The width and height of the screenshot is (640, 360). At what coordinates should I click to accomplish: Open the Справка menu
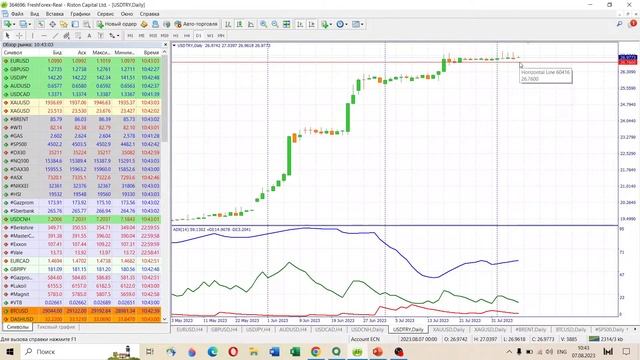pyautogui.click(x=149, y=14)
